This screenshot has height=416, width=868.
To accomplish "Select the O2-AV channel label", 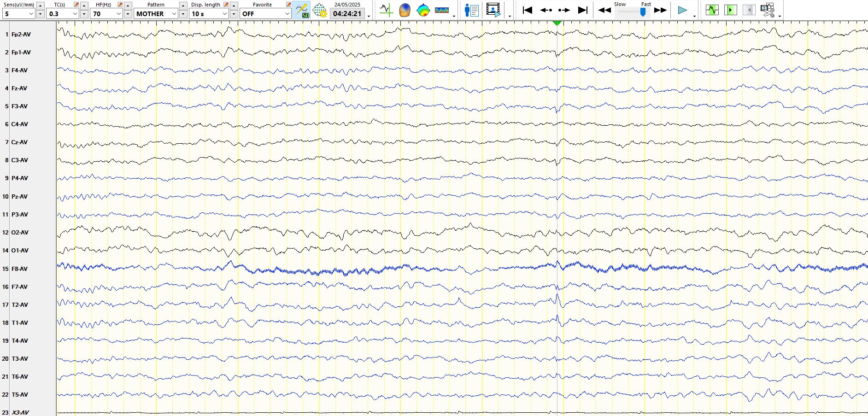I will click(20, 233).
